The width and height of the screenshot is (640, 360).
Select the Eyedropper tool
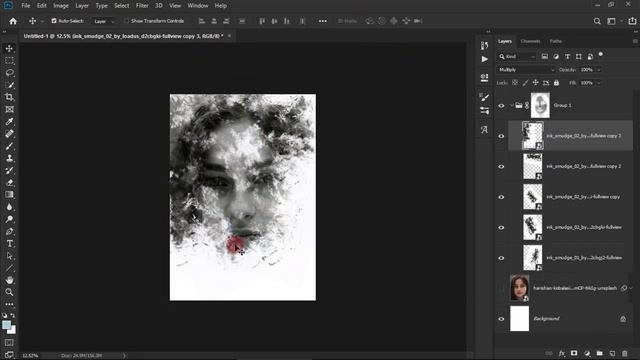pos(9,122)
